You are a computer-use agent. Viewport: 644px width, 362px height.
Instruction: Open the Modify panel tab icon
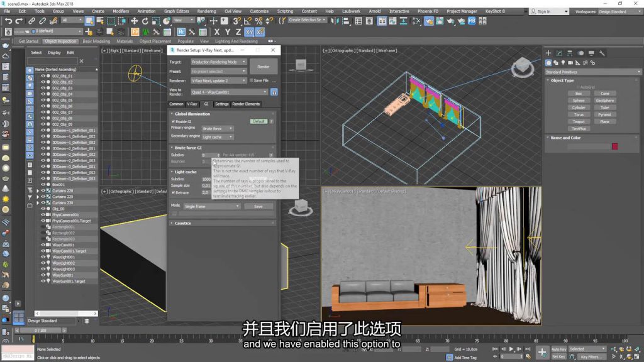click(559, 53)
